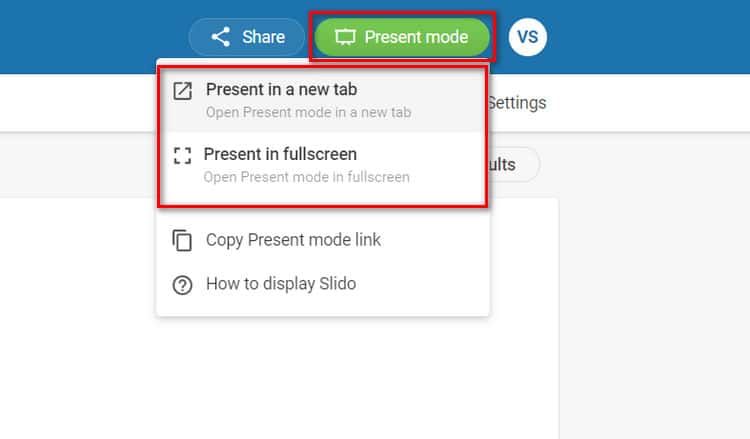The image size is (750, 439).
Task: Select Copy Present mode link
Action: pyautogui.click(x=293, y=240)
